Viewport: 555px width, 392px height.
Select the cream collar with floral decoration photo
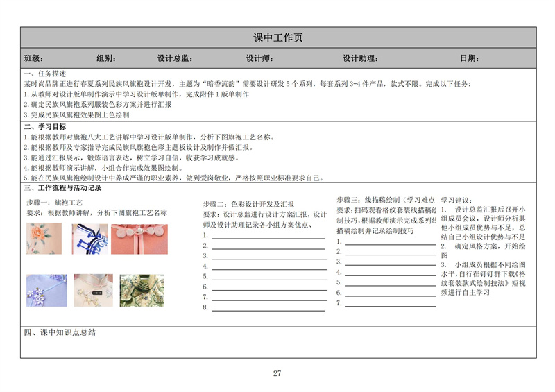coord(94,291)
